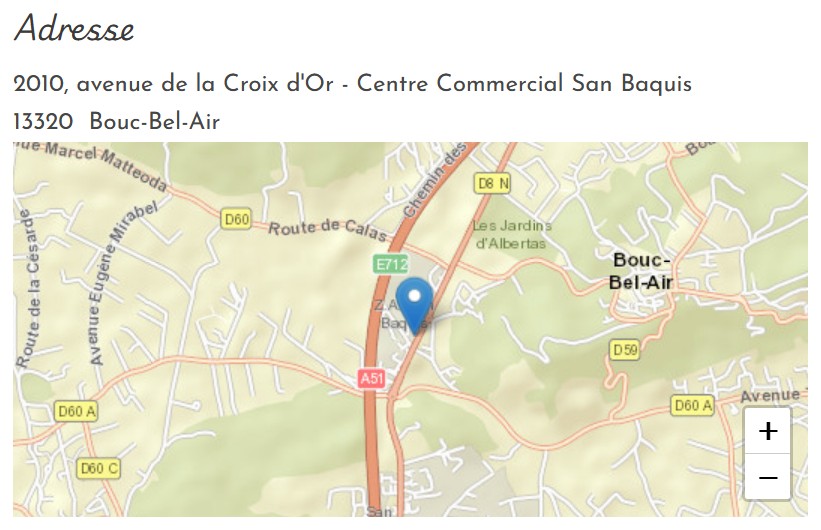Click the right D60 A road badge

[x=693, y=405]
